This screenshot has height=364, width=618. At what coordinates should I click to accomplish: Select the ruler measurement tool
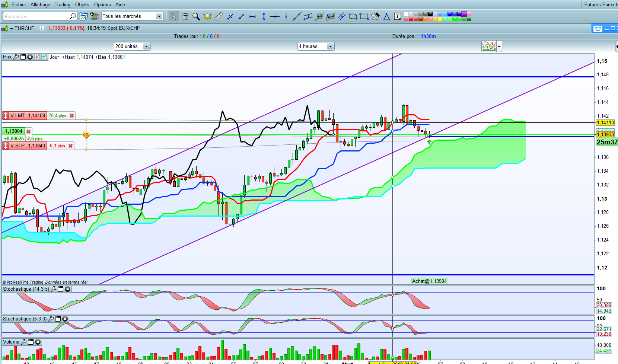pos(219,16)
